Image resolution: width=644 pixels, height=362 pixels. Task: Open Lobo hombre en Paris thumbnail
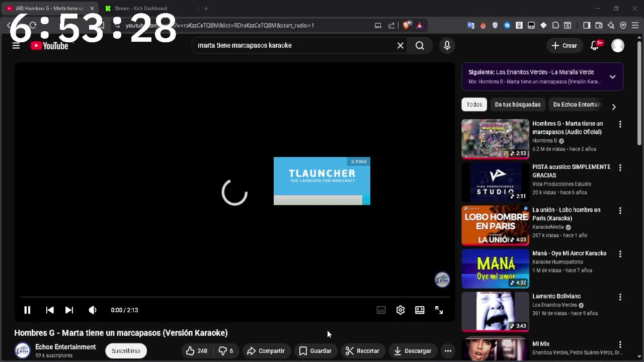coord(496,225)
